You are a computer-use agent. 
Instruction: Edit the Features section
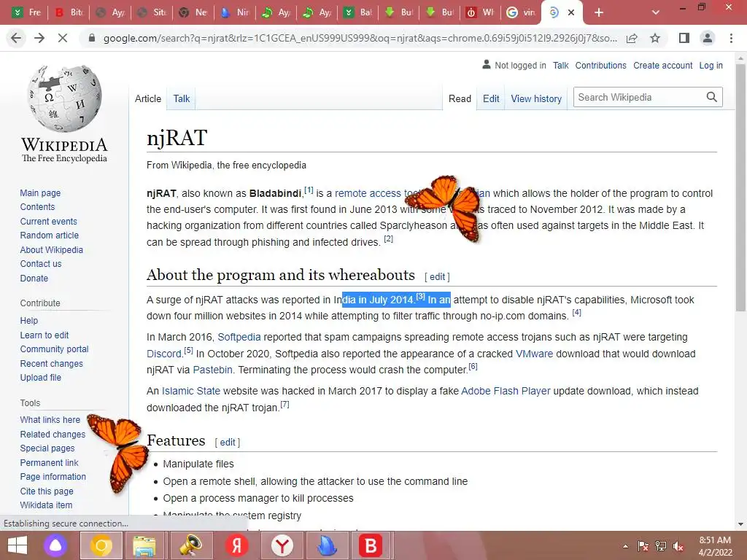coord(228,443)
